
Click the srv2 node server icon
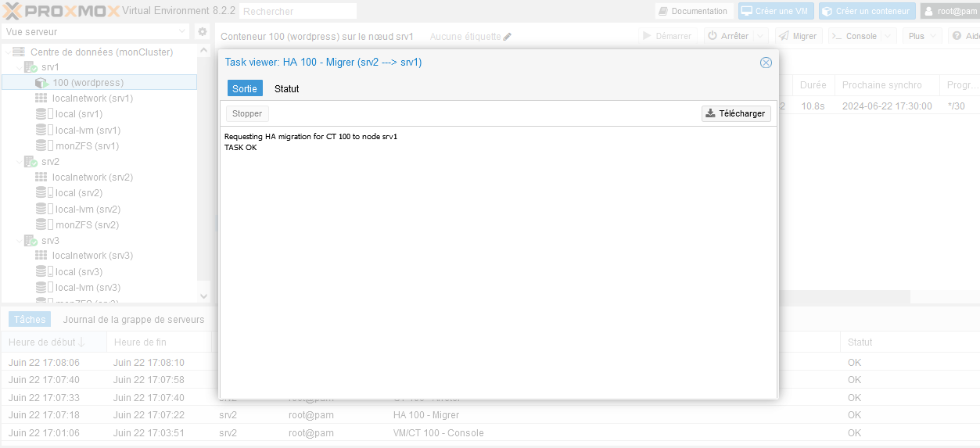(x=31, y=162)
